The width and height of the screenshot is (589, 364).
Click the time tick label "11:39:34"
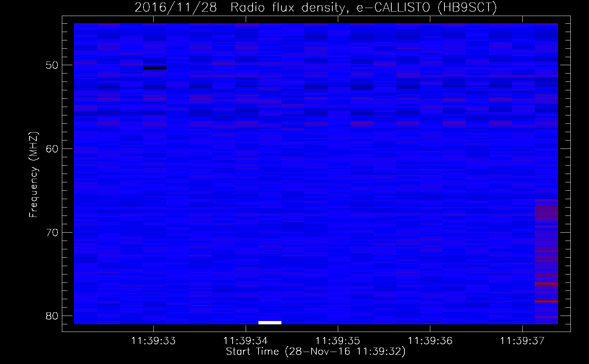click(x=246, y=341)
